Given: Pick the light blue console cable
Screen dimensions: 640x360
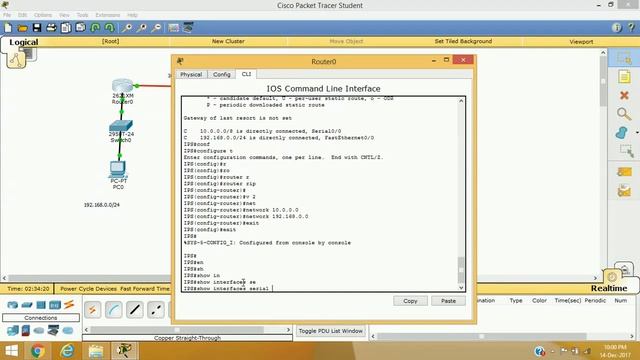Looking at the screenshot, I should coord(113,310).
